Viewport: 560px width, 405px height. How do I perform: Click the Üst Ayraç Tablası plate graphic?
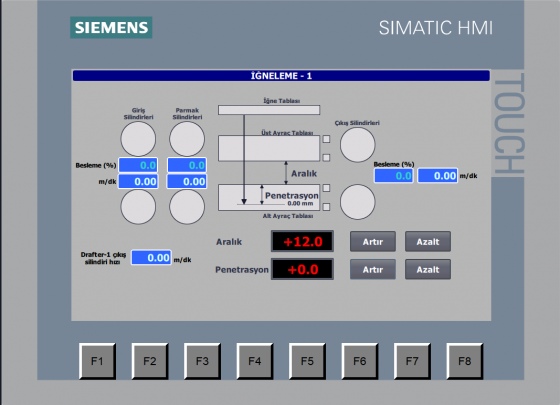tap(269, 148)
